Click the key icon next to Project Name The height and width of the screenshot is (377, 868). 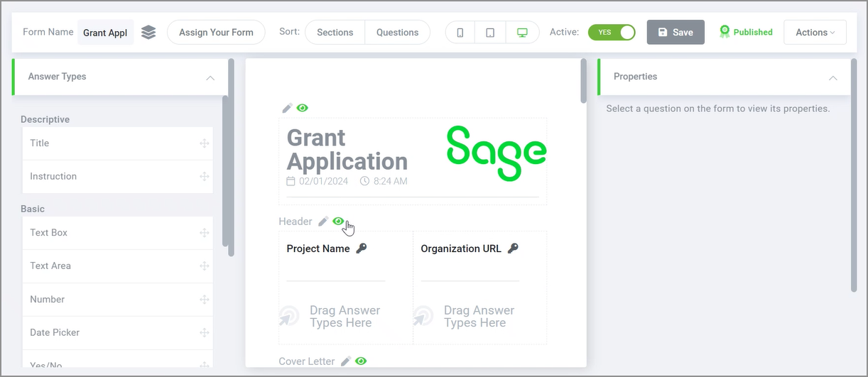(x=362, y=248)
